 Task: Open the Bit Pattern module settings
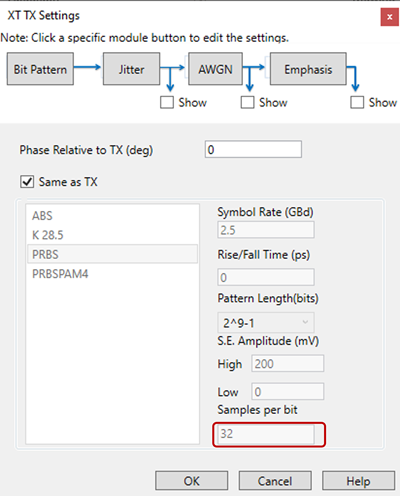point(40,69)
